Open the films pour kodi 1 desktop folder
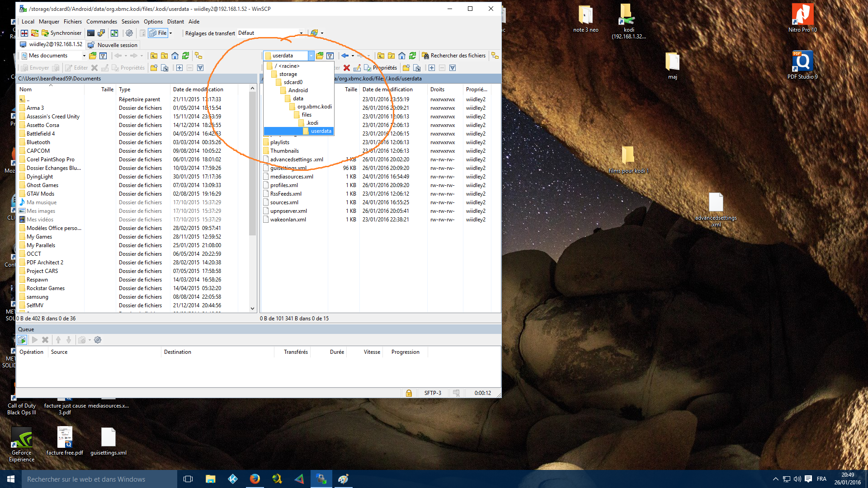 click(628, 160)
